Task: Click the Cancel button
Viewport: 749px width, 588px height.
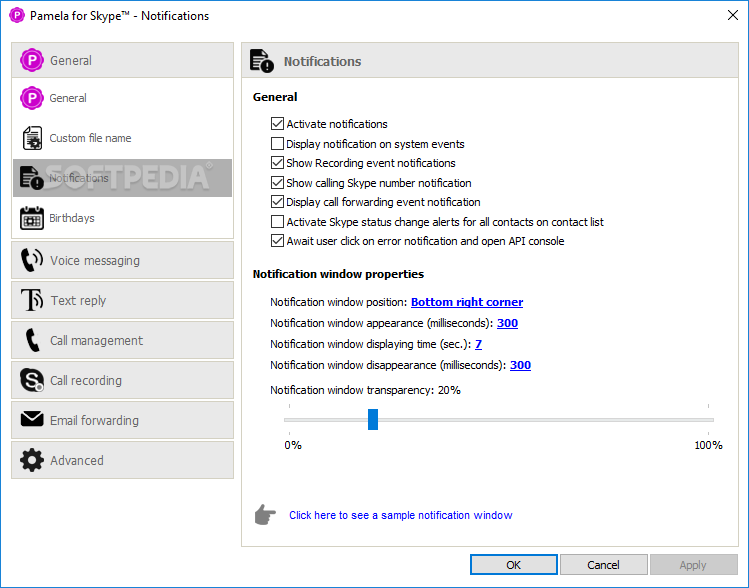Action: [x=603, y=565]
